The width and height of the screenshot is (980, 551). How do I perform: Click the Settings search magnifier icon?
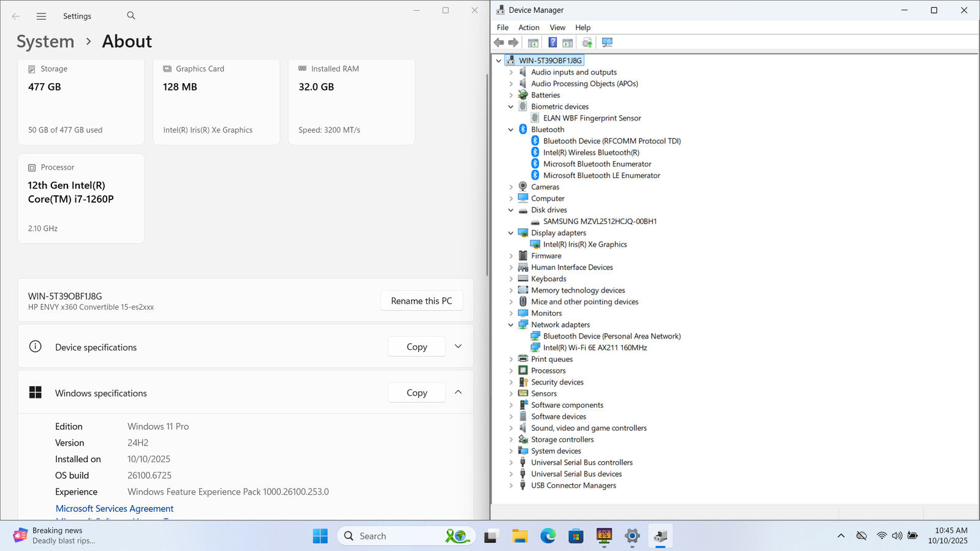coord(131,16)
